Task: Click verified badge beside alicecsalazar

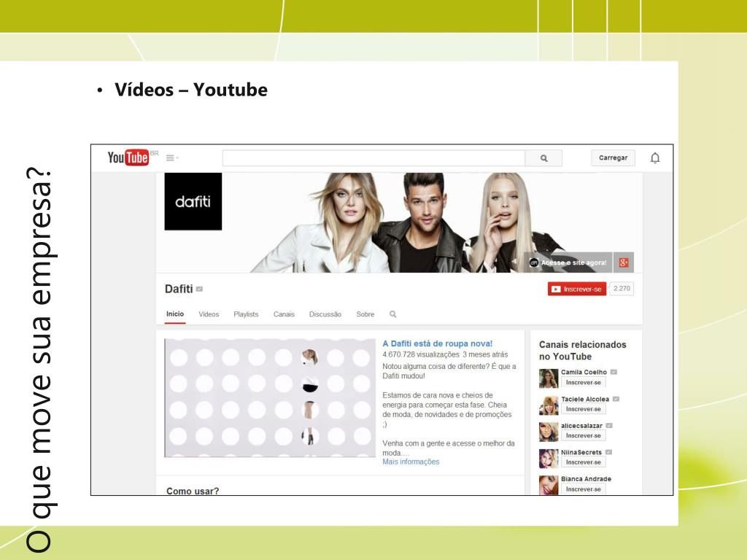Action: tap(609, 426)
